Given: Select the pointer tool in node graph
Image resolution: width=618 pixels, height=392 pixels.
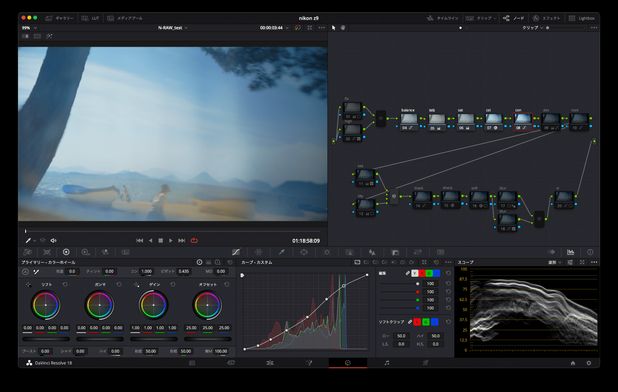Looking at the screenshot, I should [x=334, y=28].
